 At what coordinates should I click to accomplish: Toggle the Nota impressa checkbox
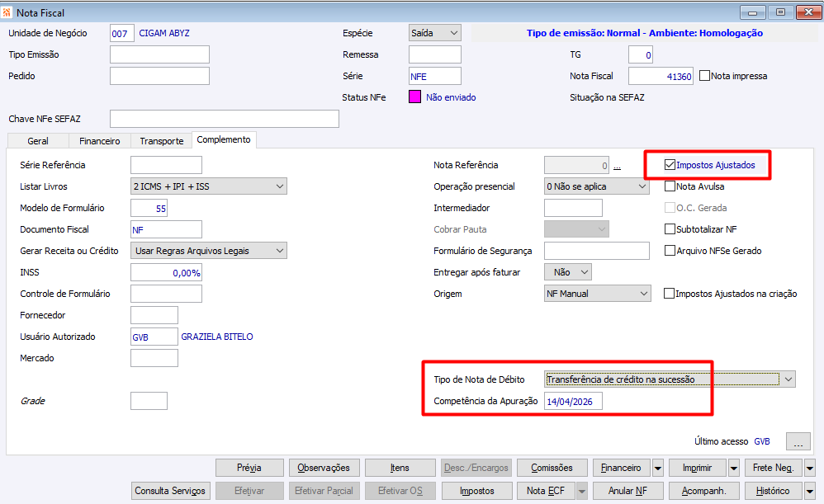pyautogui.click(x=705, y=76)
